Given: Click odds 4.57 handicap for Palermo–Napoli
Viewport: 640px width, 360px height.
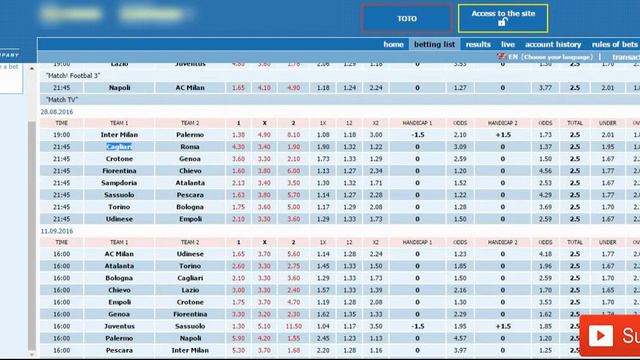Looking at the screenshot, I should [x=460, y=338].
